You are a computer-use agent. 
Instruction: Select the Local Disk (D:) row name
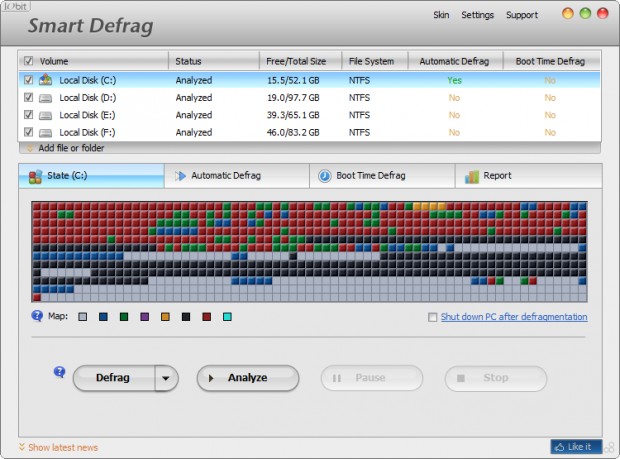click(88, 98)
